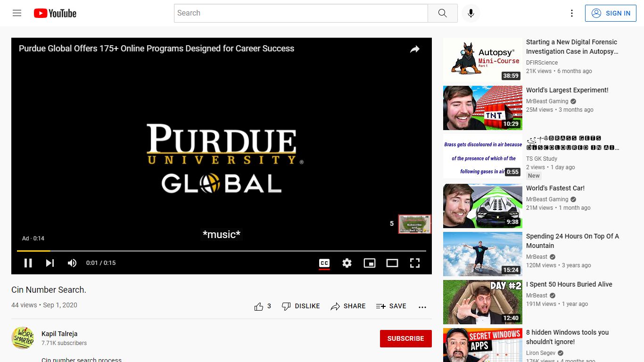The width and height of the screenshot is (644, 362).
Task: Open Secret Windows Apps thumbnail
Action: click(x=483, y=345)
